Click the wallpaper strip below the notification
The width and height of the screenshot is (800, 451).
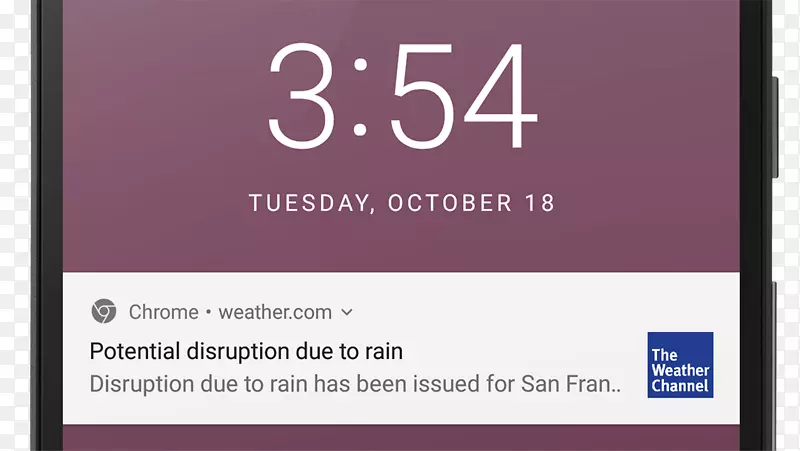point(400,438)
